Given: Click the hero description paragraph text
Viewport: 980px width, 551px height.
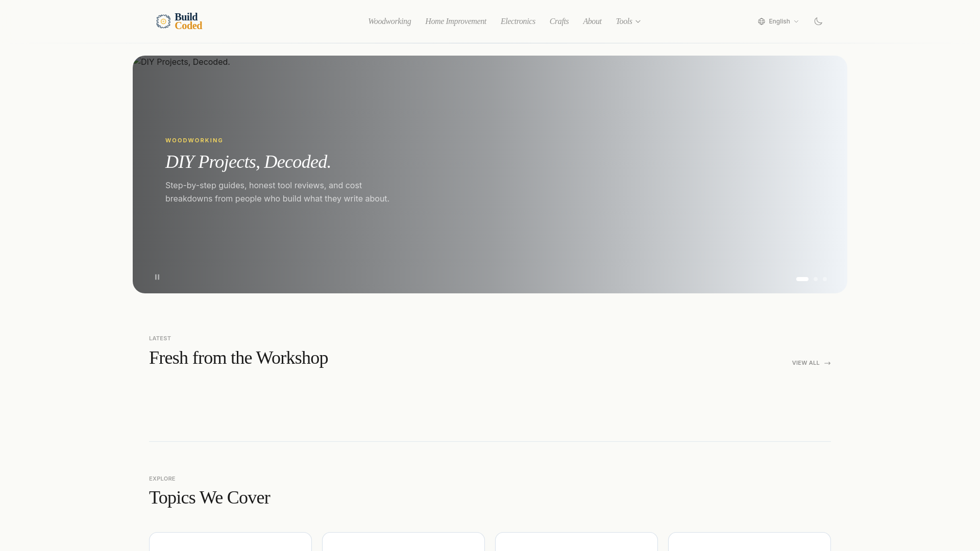Looking at the screenshot, I should pyautogui.click(x=277, y=192).
